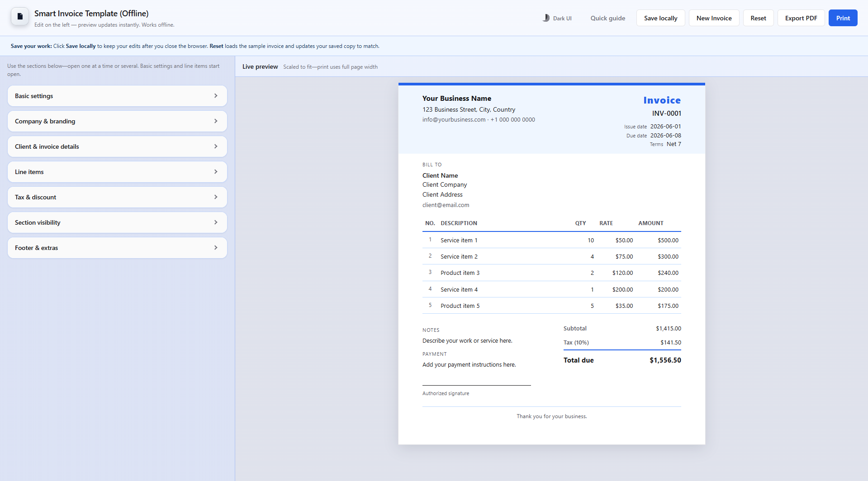Toggle open the Tax & discount panel
This screenshot has height=481, width=868.
pos(117,197)
